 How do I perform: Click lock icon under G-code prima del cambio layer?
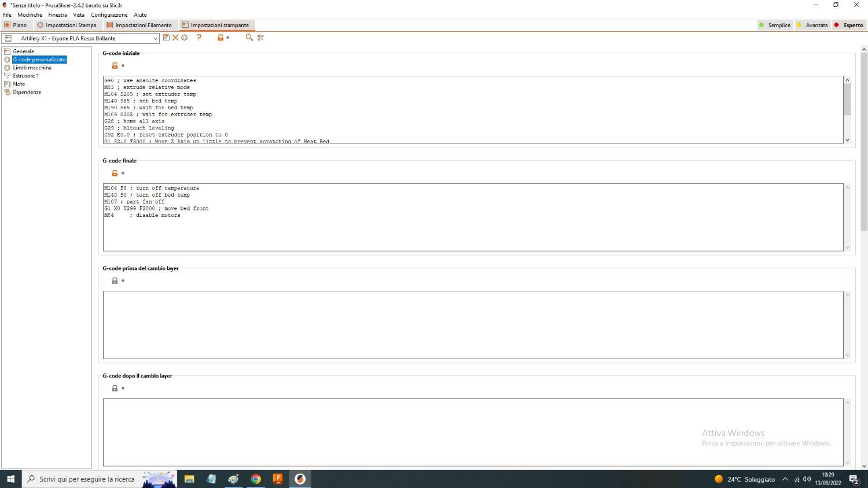115,280
